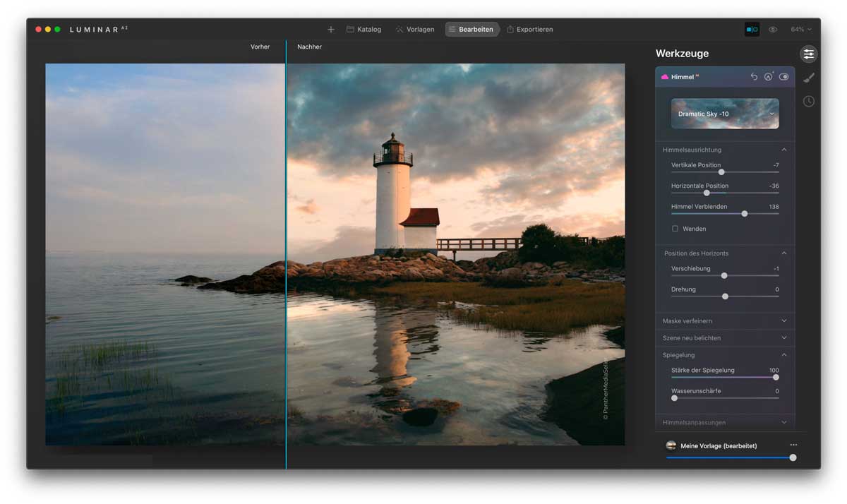Screen dimensions: 847x504
Task: Select the brush local masking icon
Action: pos(808,78)
